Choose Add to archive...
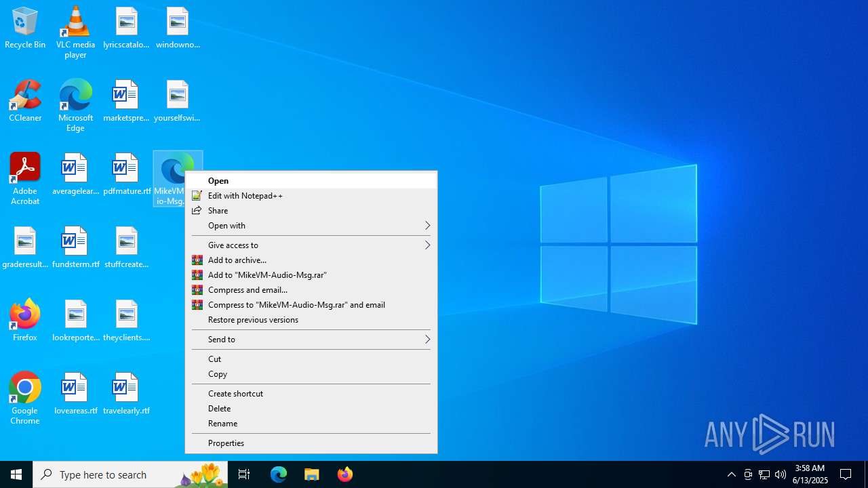Screen dimensions: 868x488 click(311, 260)
